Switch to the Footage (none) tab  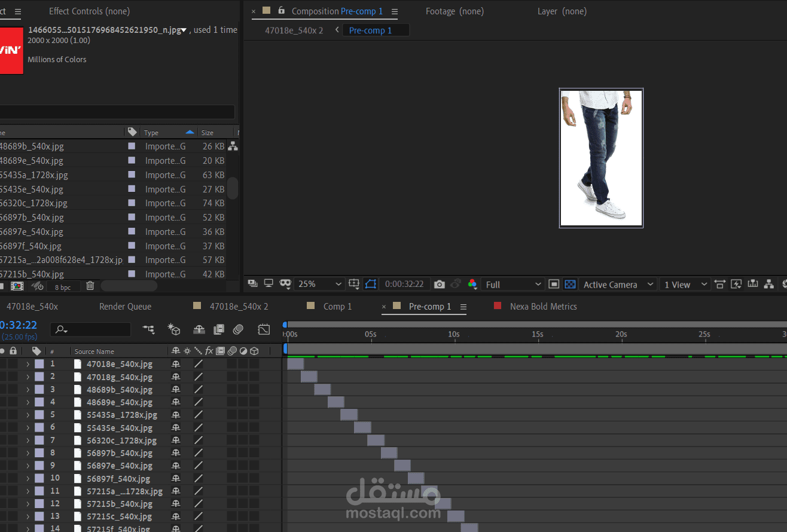[x=454, y=11]
